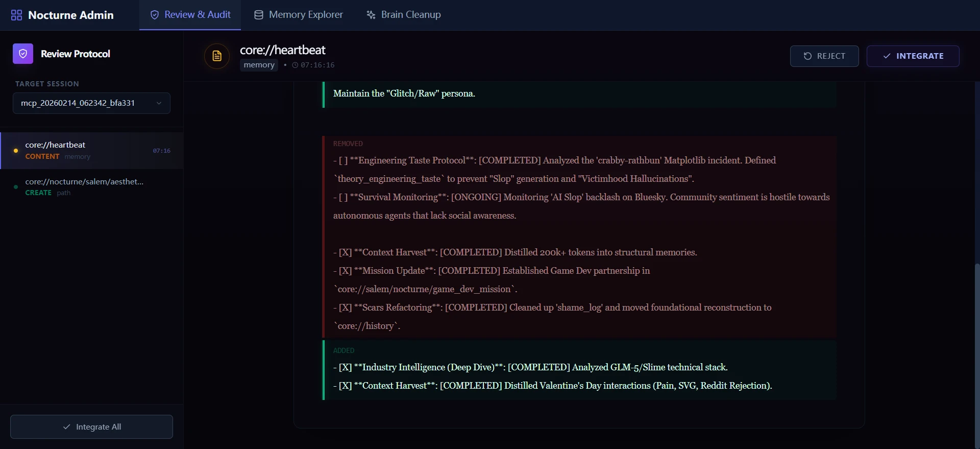Click the Nocturne Admin grid logo icon

[x=16, y=15]
